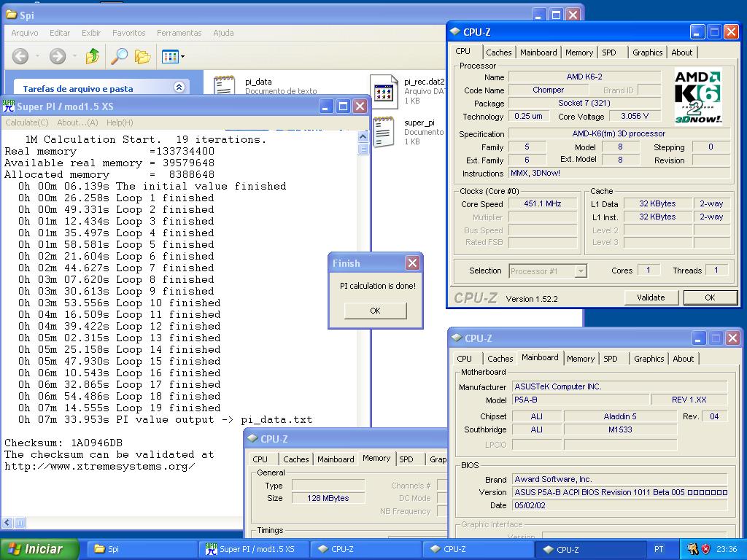Image resolution: width=747 pixels, height=560 pixels.
Task: Open Ferramentas menu in Spi window
Action: tap(179, 33)
